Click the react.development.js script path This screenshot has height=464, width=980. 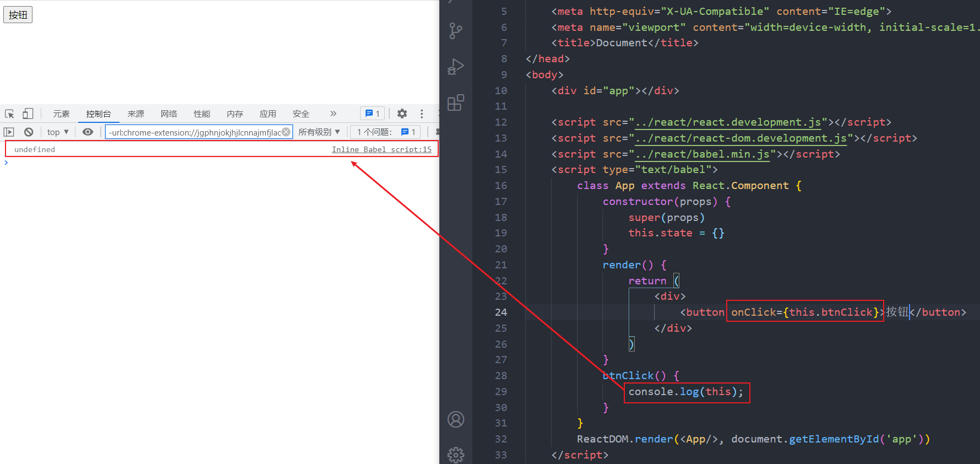(728, 122)
